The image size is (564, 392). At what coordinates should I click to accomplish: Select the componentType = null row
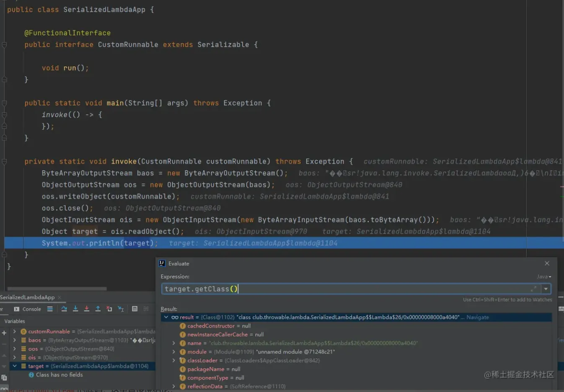pyautogui.click(x=356, y=378)
